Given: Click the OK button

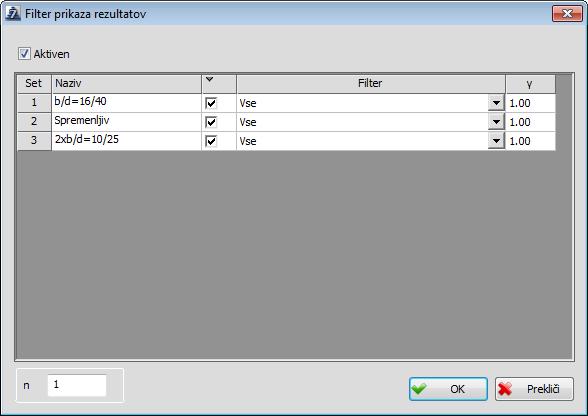Looking at the screenshot, I should pyautogui.click(x=448, y=389).
